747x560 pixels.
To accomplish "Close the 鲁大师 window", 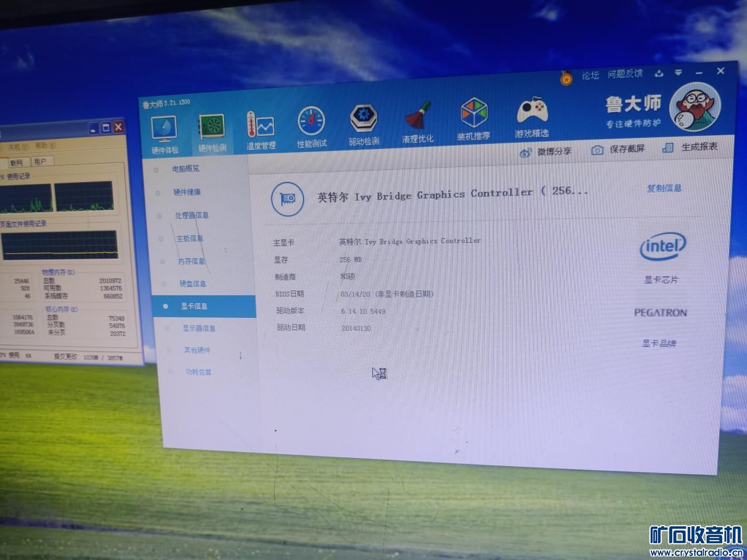I will (721, 71).
